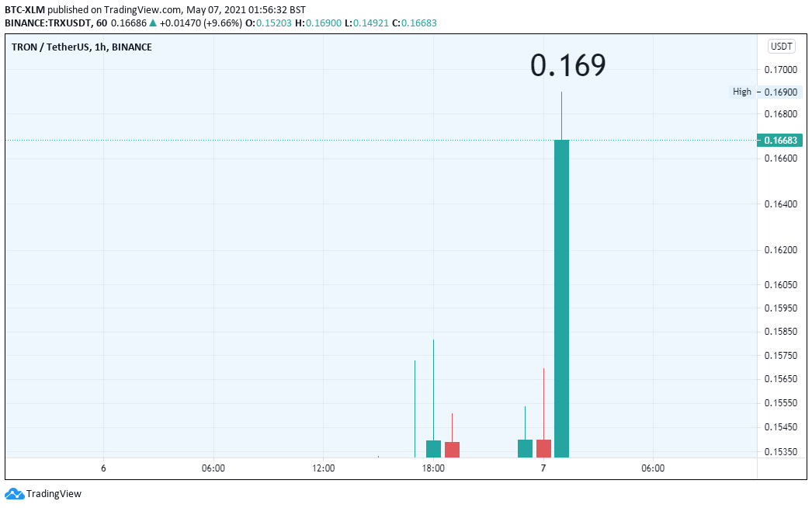Image resolution: width=812 pixels, height=508 pixels.
Task: Click the 12:00 time axis label
Action: tap(323, 468)
